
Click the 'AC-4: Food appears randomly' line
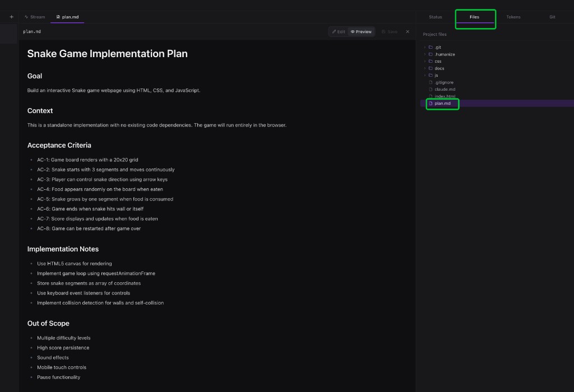[x=100, y=189]
